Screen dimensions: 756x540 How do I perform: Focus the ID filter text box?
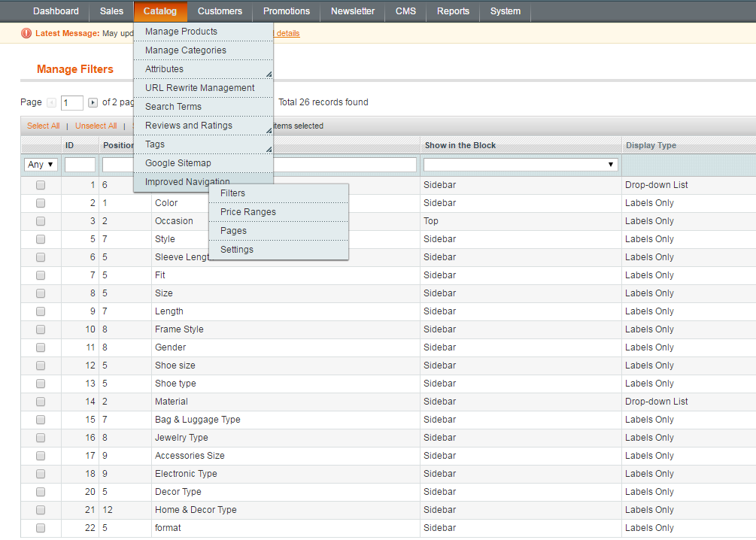80,164
